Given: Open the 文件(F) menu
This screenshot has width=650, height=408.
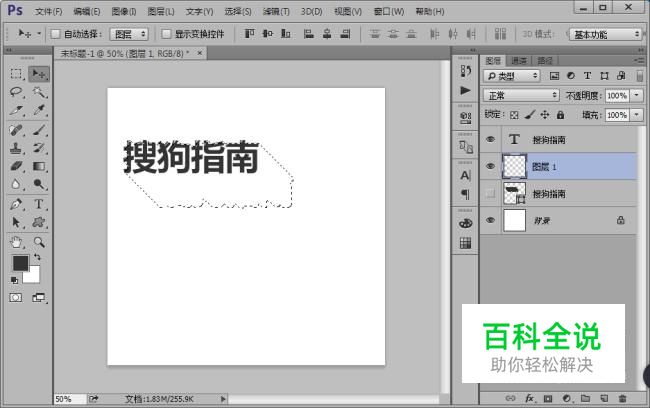Looking at the screenshot, I should [x=49, y=11].
